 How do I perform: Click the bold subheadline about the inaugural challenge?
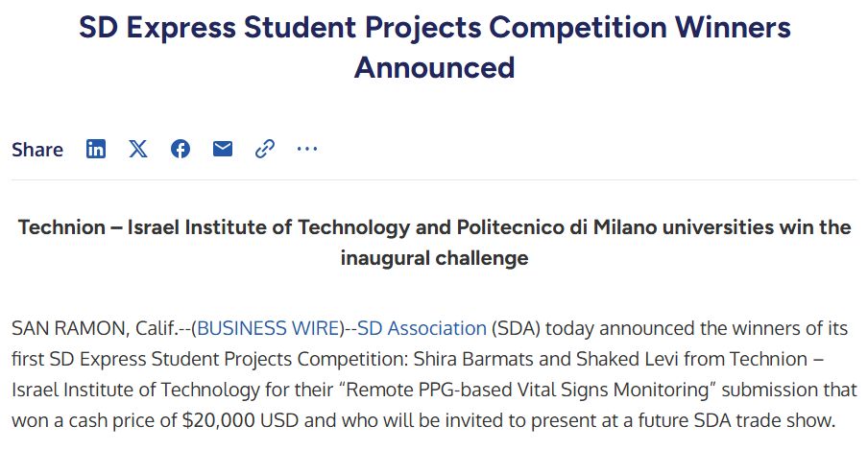(434, 243)
